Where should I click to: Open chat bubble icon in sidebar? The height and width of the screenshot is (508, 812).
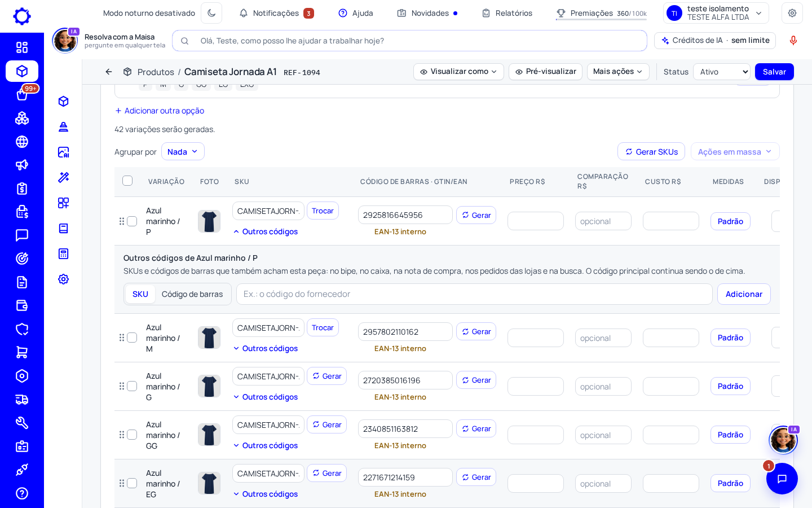(22, 235)
